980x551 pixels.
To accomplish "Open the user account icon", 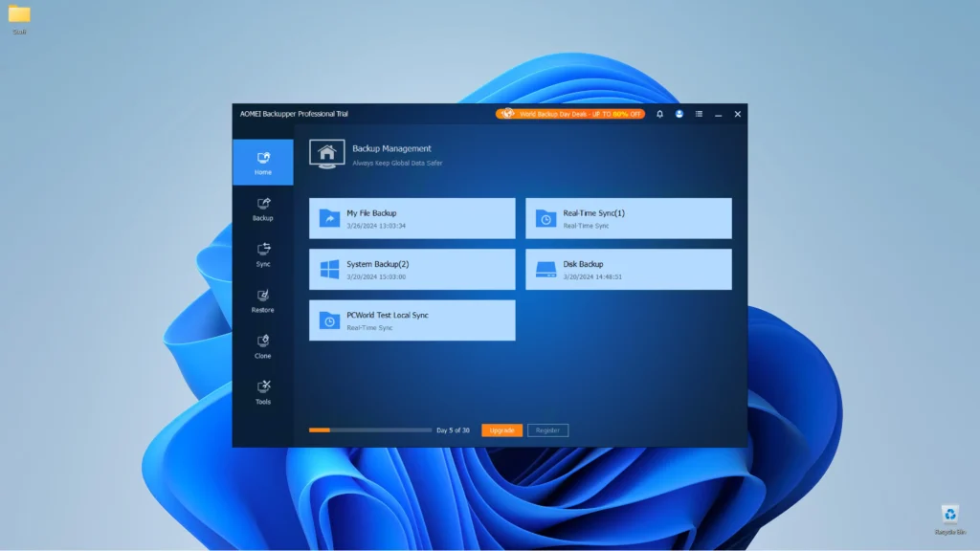I will click(x=679, y=115).
